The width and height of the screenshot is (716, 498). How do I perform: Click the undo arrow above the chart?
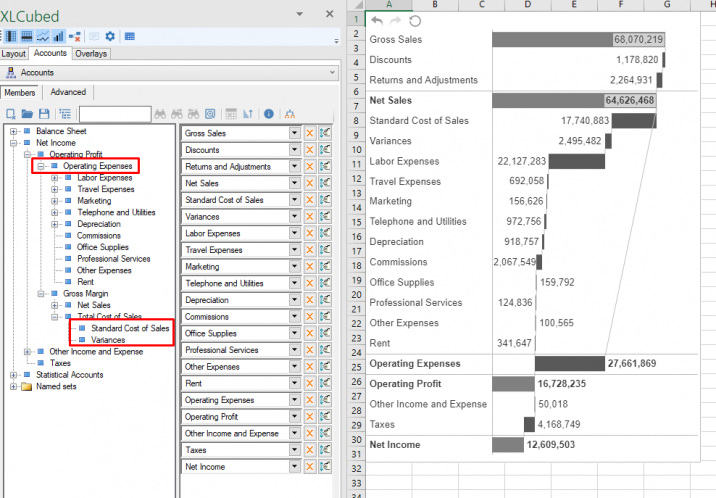(377, 21)
